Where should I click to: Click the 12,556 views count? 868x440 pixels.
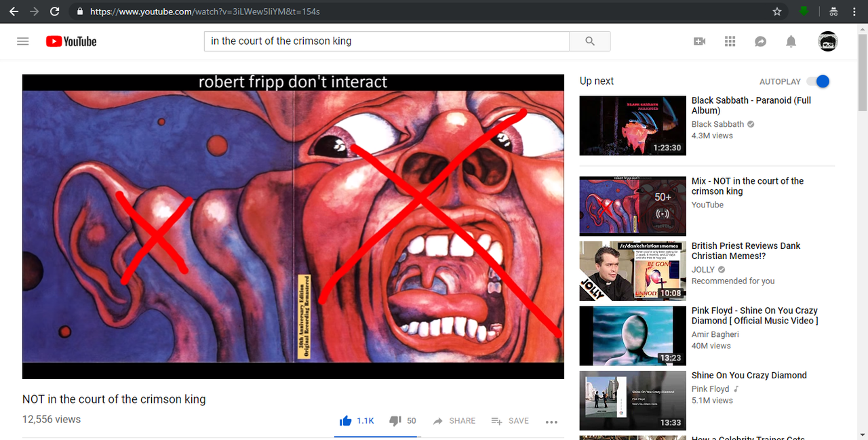(52, 420)
